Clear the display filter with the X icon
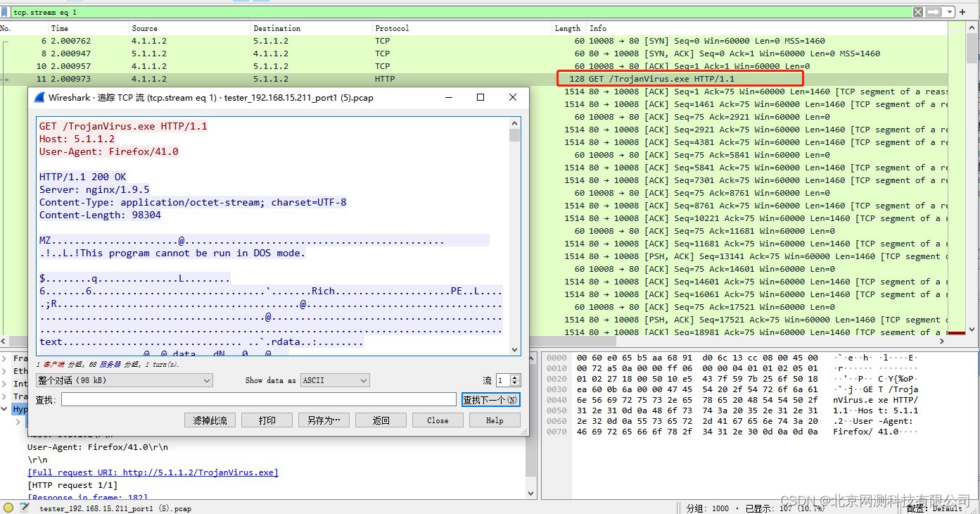Viewport: 980px width, 514px height. (918, 12)
